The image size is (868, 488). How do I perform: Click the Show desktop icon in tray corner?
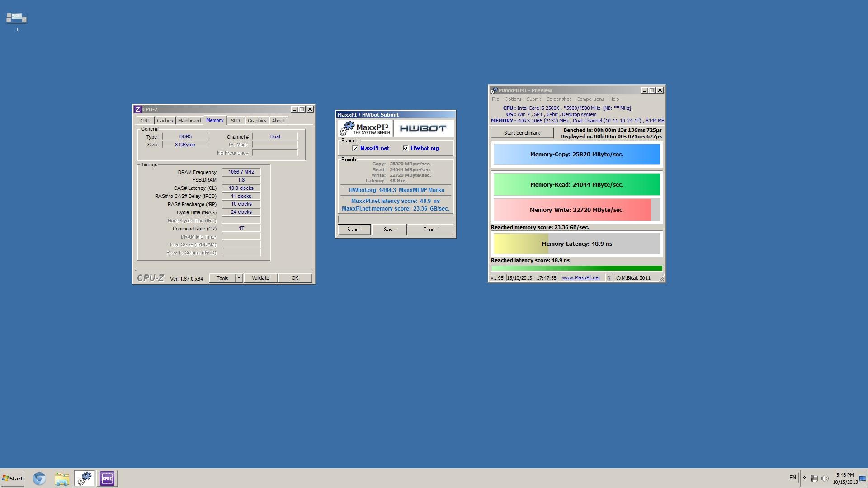(x=863, y=479)
